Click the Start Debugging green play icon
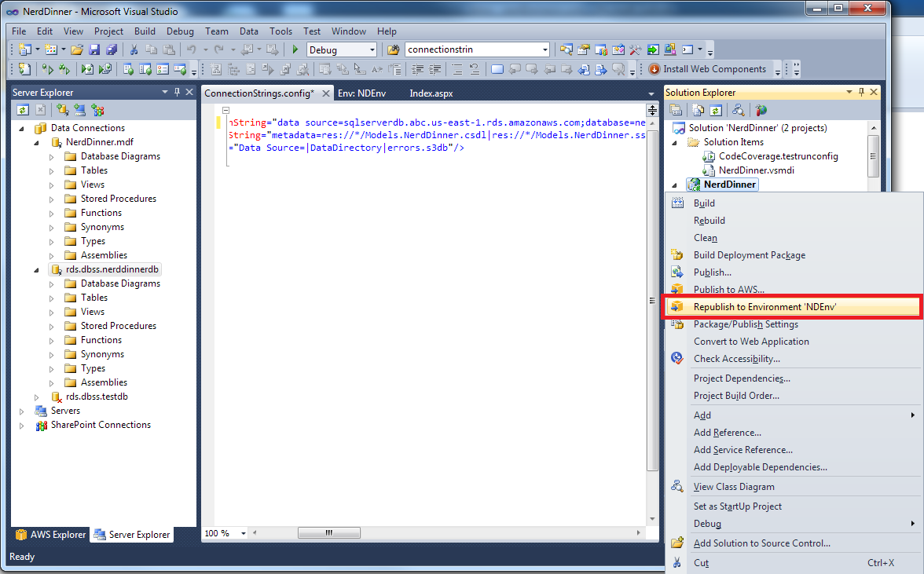Screen dimensions: 924x574 click(295, 49)
